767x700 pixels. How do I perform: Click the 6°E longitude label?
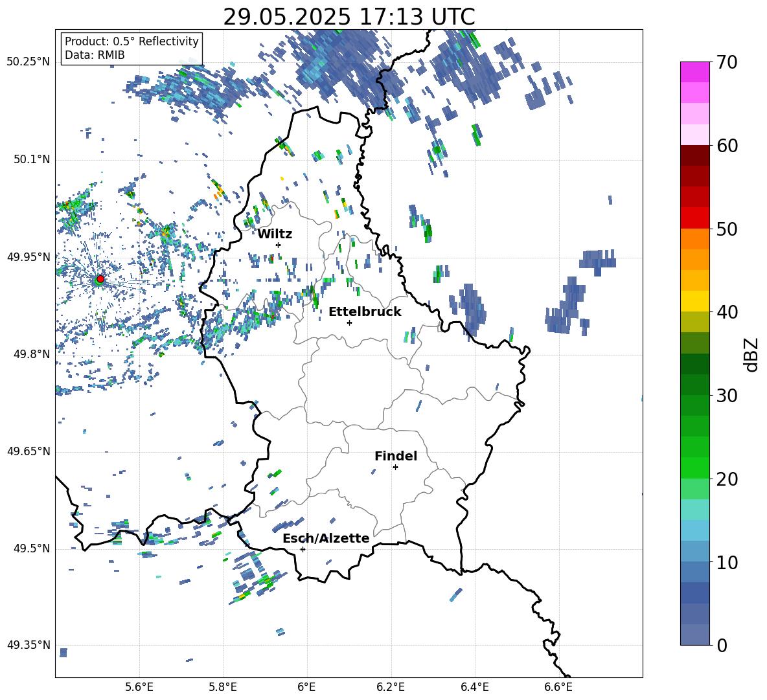point(306,687)
